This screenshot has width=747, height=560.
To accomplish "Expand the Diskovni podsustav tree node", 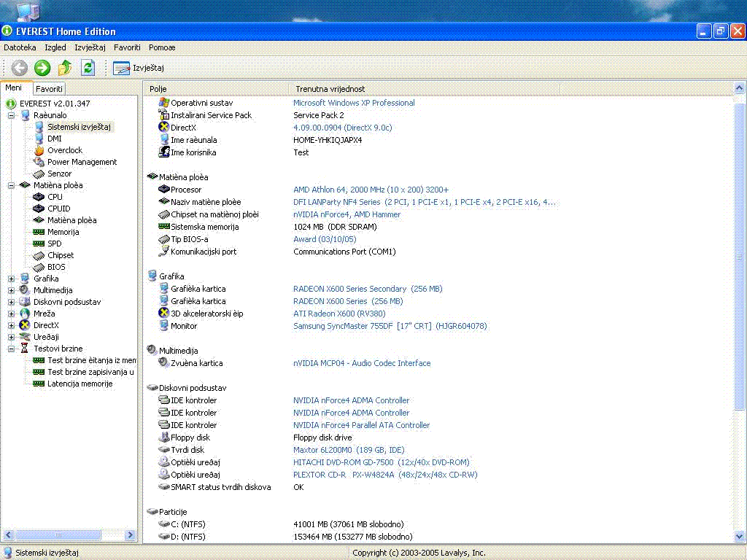I will click(12, 302).
